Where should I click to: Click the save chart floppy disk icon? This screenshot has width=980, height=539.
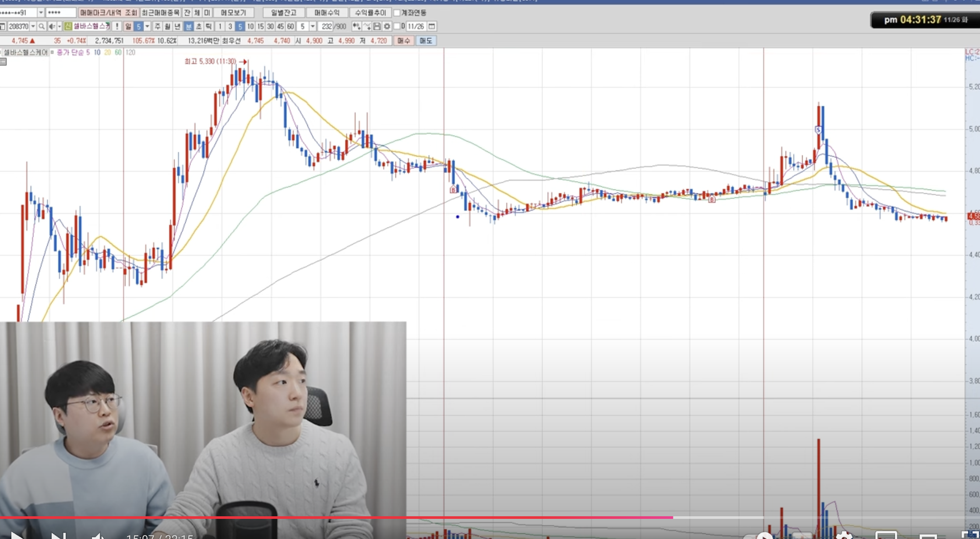[377, 27]
